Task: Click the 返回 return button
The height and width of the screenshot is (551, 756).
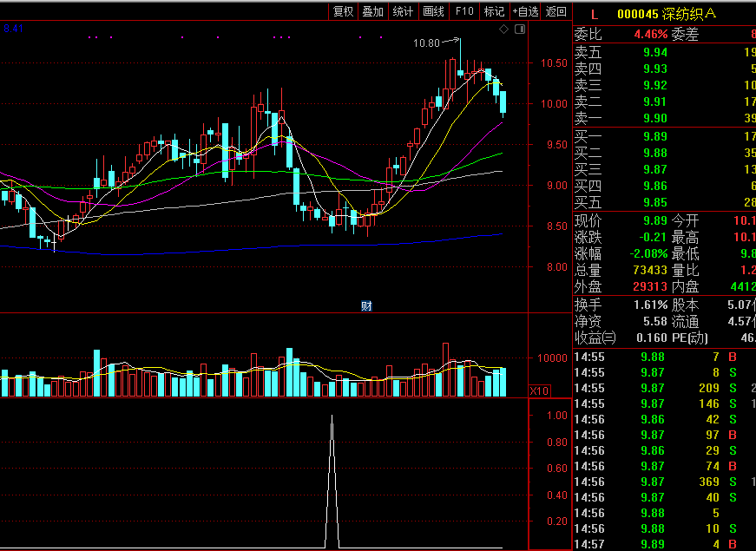Action: point(555,11)
